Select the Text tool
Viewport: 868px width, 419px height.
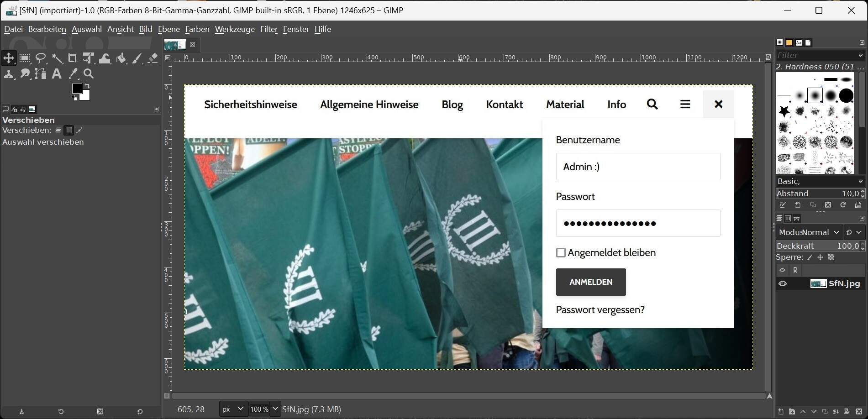[x=57, y=74]
